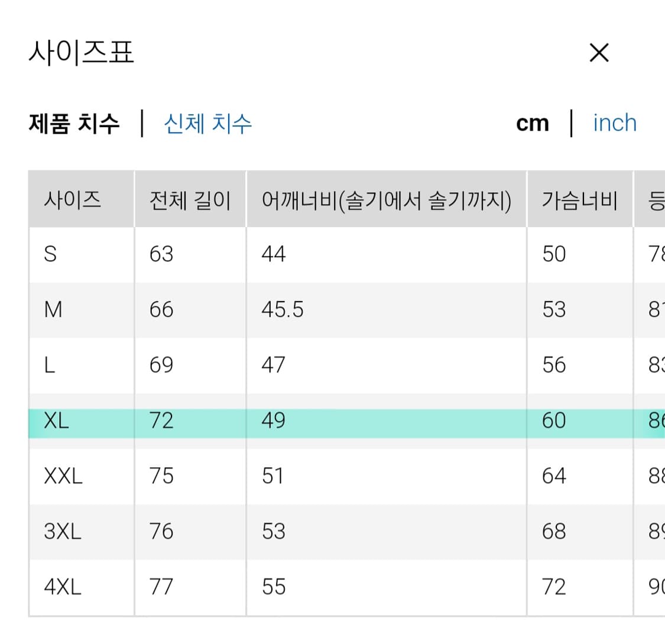665x644 pixels.
Task: Close the 사이즈표 size chart dialog
Action: tap(599, 53)
